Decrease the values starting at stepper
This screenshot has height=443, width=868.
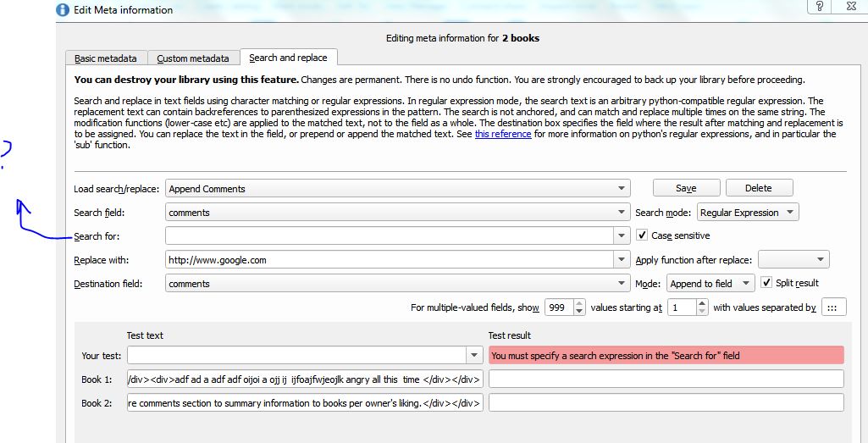(702, 312)
